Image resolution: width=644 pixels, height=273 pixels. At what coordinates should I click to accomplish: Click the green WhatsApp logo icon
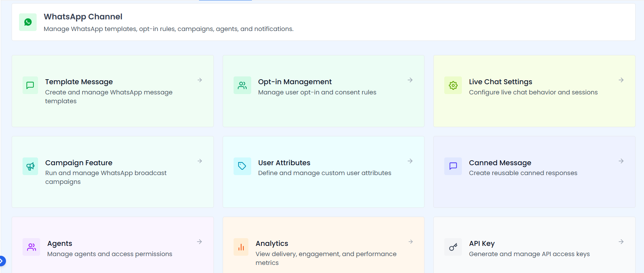tap(28, 22)
